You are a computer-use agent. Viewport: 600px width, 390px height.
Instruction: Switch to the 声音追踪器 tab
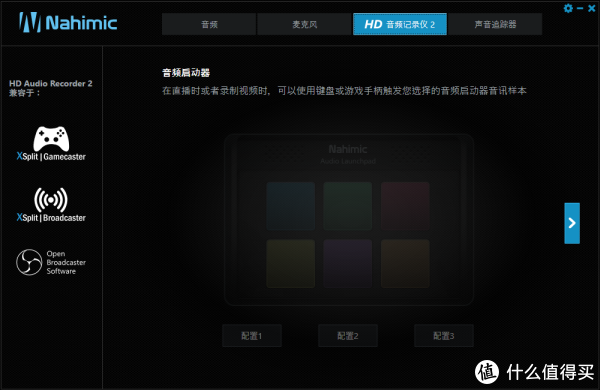click(x=495, y=24)
